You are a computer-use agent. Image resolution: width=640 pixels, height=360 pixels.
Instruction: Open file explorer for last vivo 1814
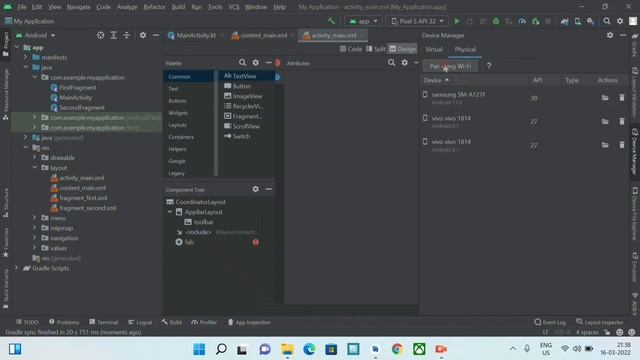click(x=605, y=145)
